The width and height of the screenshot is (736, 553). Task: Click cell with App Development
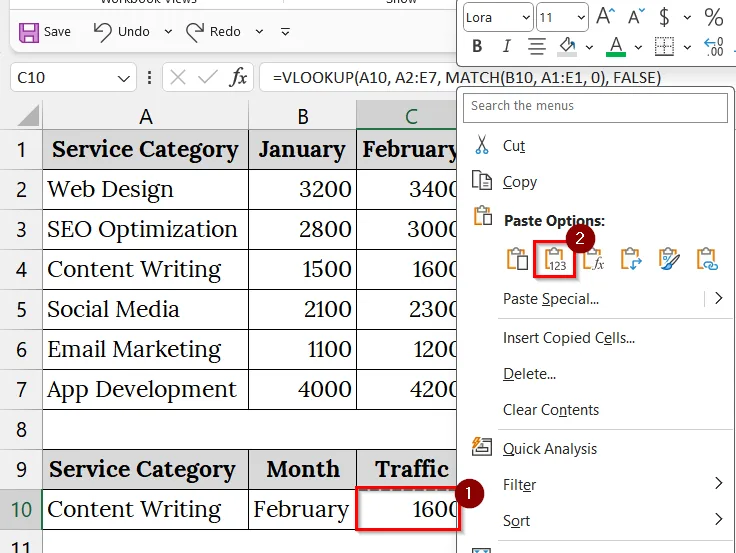[x=145, y=390]
